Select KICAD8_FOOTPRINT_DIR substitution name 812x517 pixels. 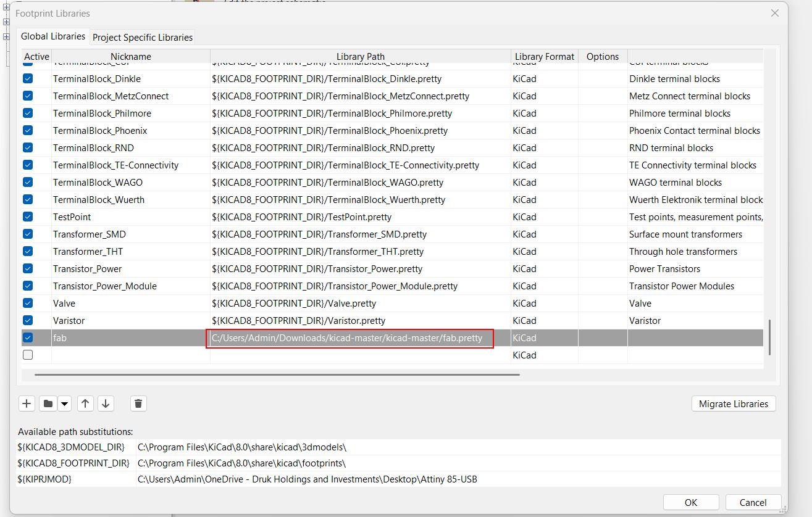tap(73, 463)
